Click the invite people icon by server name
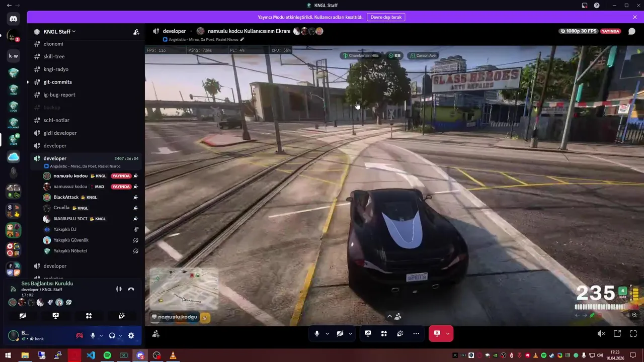The height and width of the screenshot is (362, 644). coord(136,32)
